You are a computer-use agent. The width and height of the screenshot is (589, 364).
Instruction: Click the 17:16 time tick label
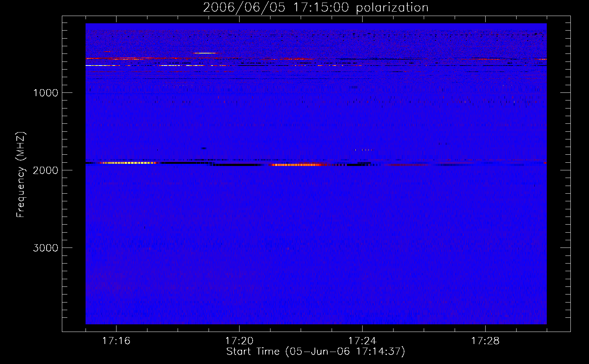pos(116,341)
